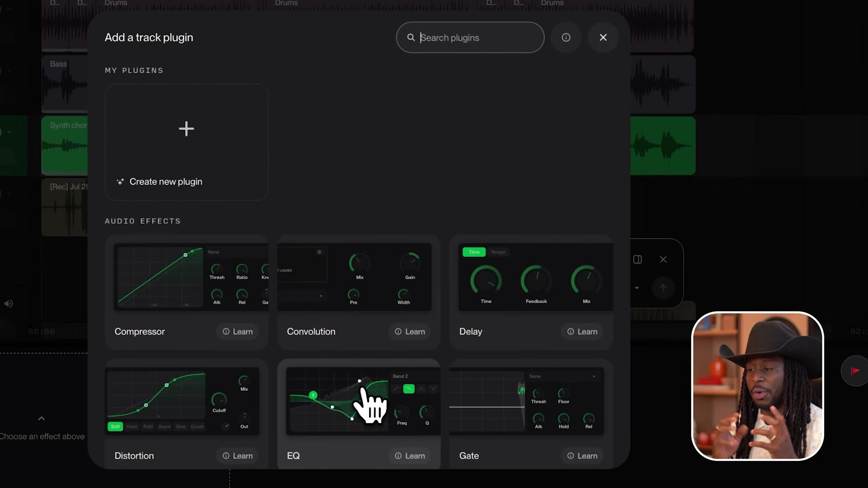Click Learn button for Distortion

pos(238,456)
